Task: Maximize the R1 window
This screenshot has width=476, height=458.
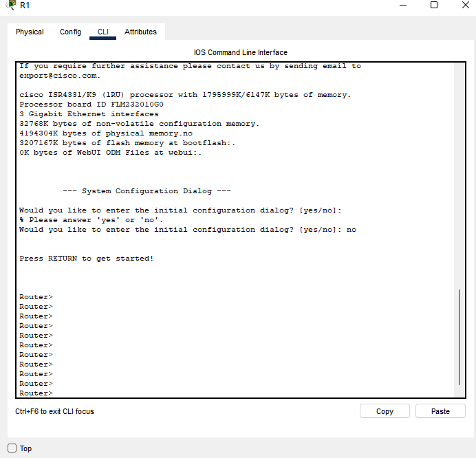Action: point(434,6)
